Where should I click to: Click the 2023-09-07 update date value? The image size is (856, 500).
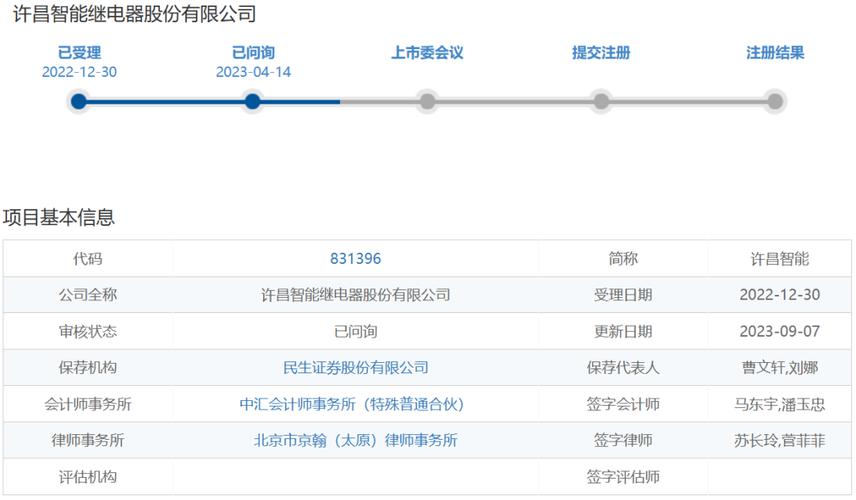click(780, 331)
